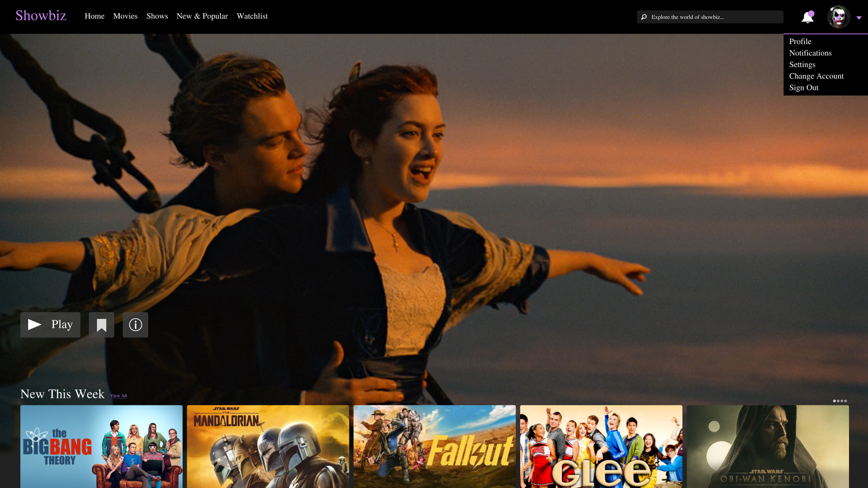
Task: Click the Joker profile avatar
Action: pyautogui.click(x=838, y=17)
